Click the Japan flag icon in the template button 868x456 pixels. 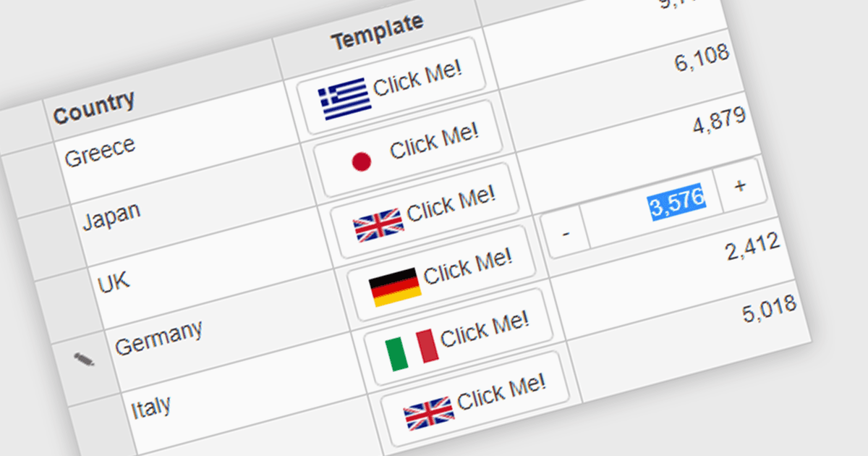point(361,162)
